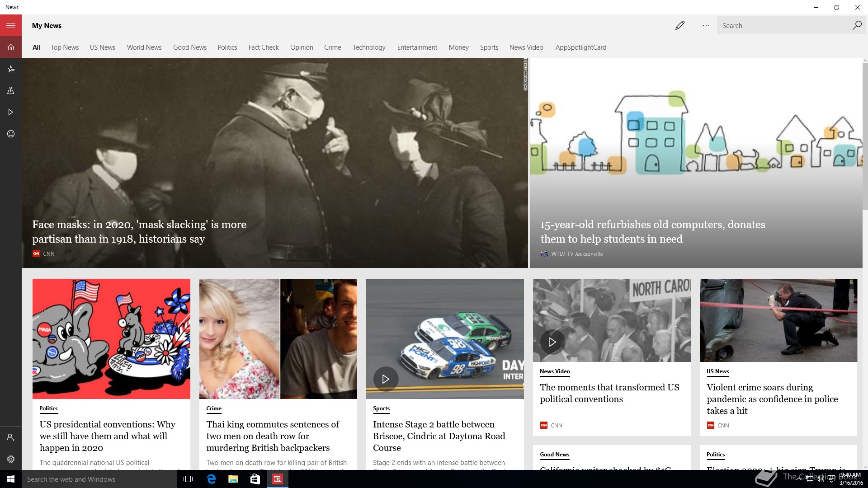Open the more options ellipsis
Screen dimensions: 868x488
pyautogui.click(x=706, y=26)
